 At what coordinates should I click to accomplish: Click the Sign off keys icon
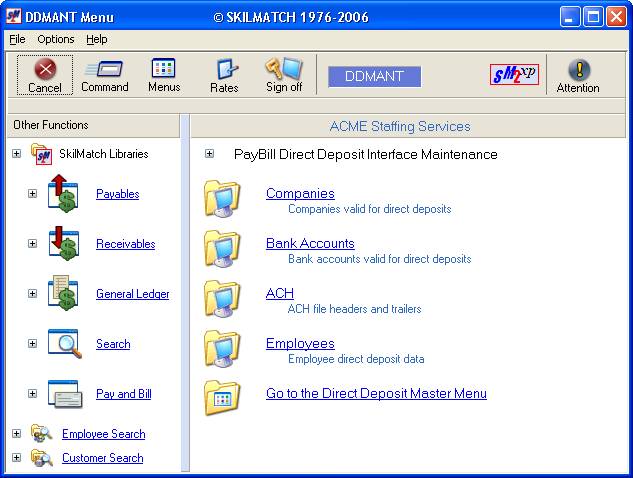tap(284, 69)
